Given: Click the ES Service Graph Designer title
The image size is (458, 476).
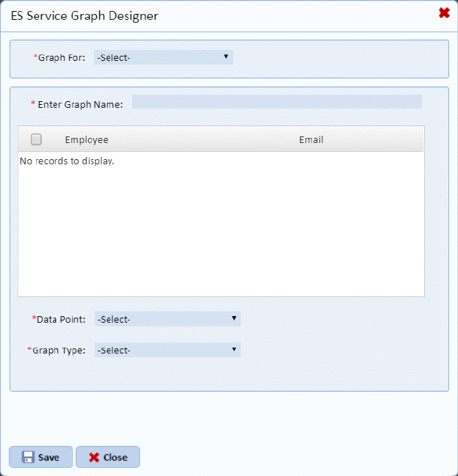Looking at the screenshot, I should pos(84,15).
